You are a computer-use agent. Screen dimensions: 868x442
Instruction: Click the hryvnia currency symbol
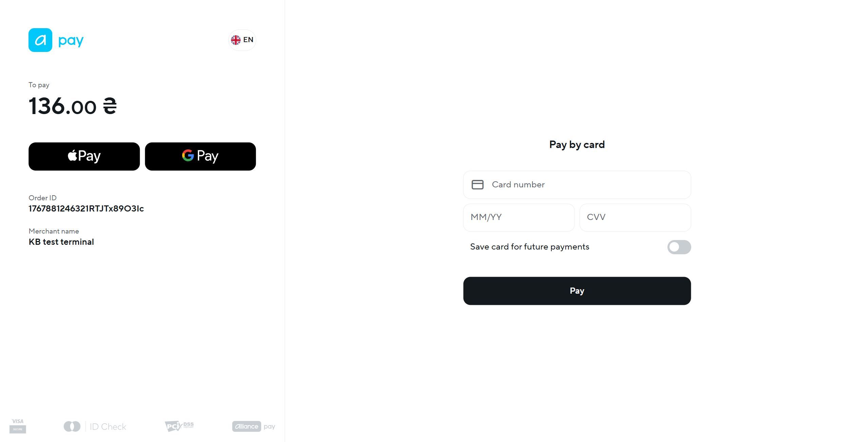point(110,106)
